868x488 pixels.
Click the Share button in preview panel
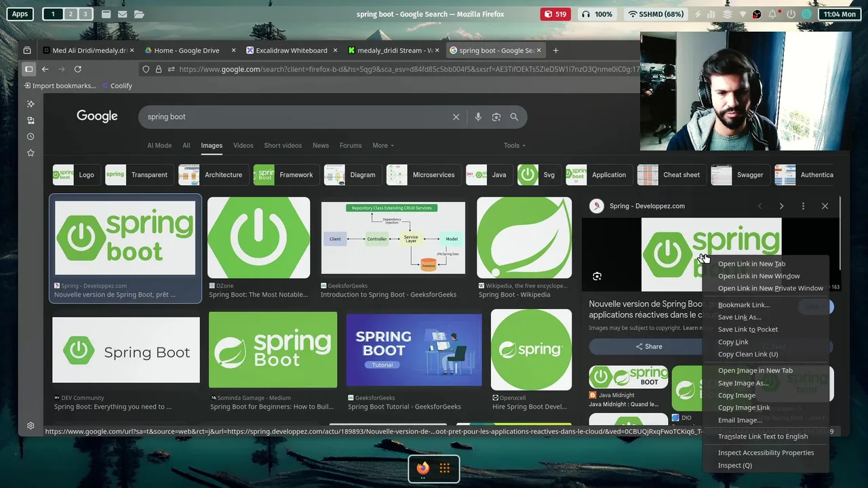[x=648, y=346]
